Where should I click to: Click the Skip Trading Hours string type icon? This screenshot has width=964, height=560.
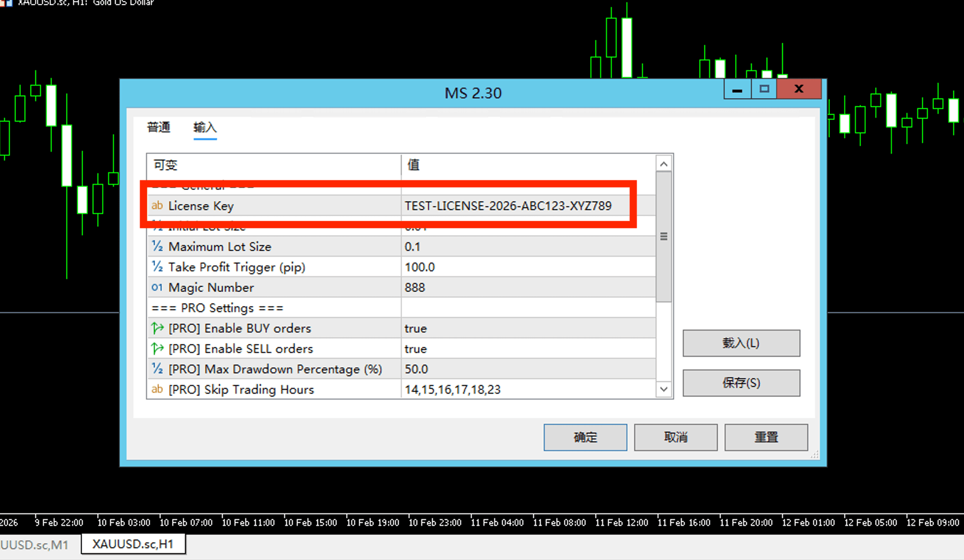coord(157,389)
